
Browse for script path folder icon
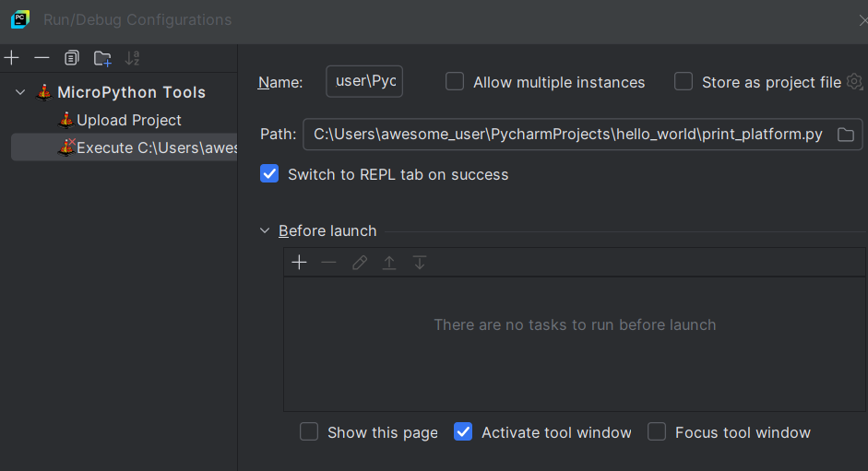tap(845, 135)
